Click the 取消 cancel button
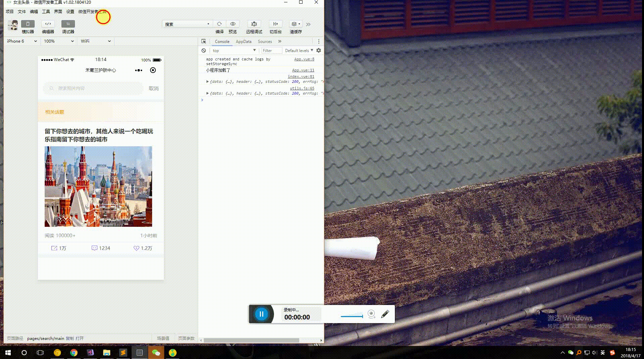Screen dimensions: 644x359 (x=153, y=89)
